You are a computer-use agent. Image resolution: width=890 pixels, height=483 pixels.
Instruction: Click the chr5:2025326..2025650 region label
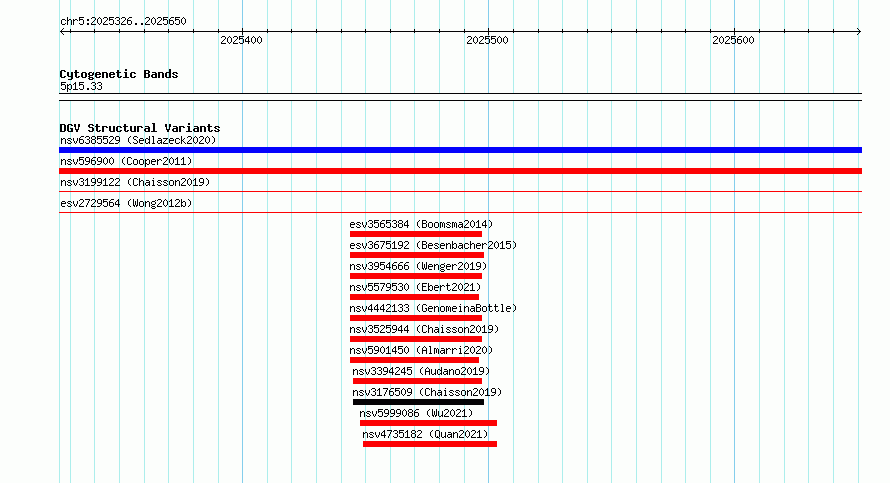click(x=123, y=21)
